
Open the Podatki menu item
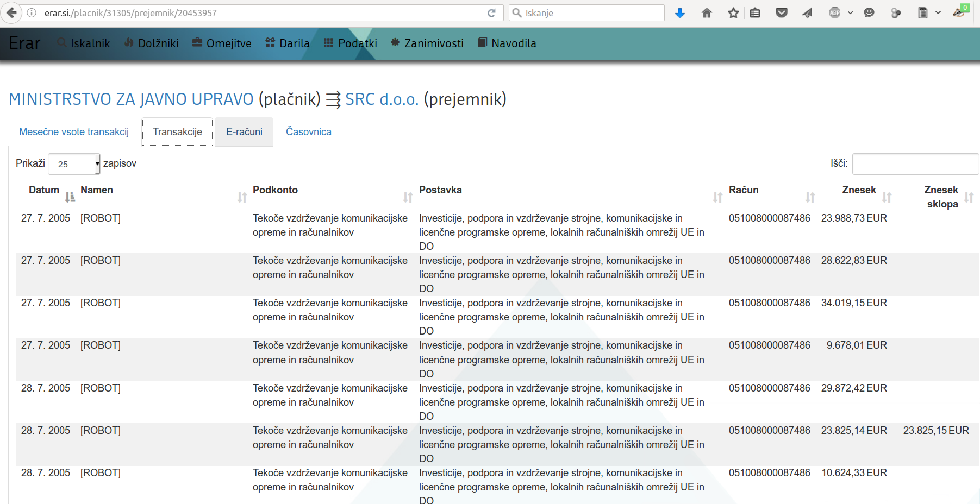[351, 43]
